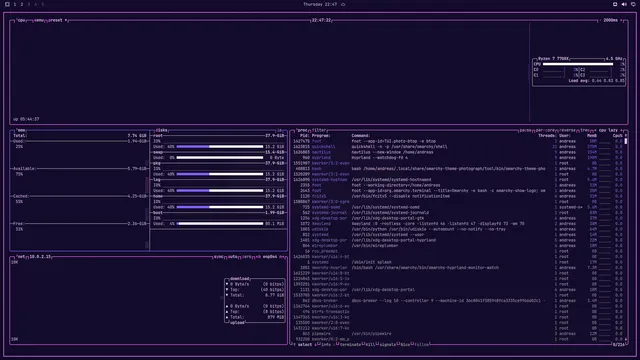Screen dimensions: 640x360
Task: Select the nautilus process row
Action: pyautogui.click(x=458, y=152)
